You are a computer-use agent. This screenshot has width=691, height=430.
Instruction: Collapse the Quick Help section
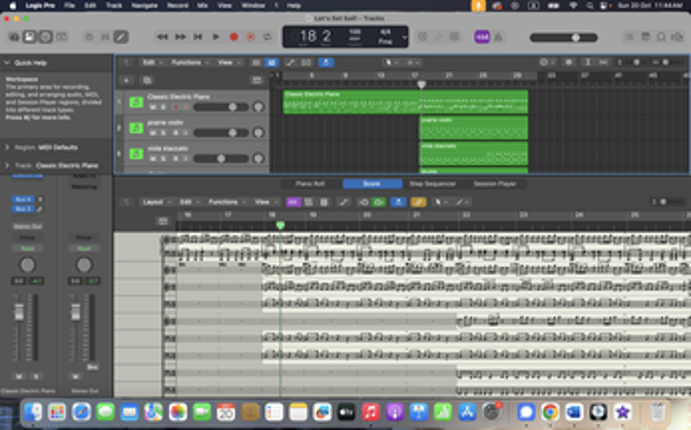pos(7,63)
